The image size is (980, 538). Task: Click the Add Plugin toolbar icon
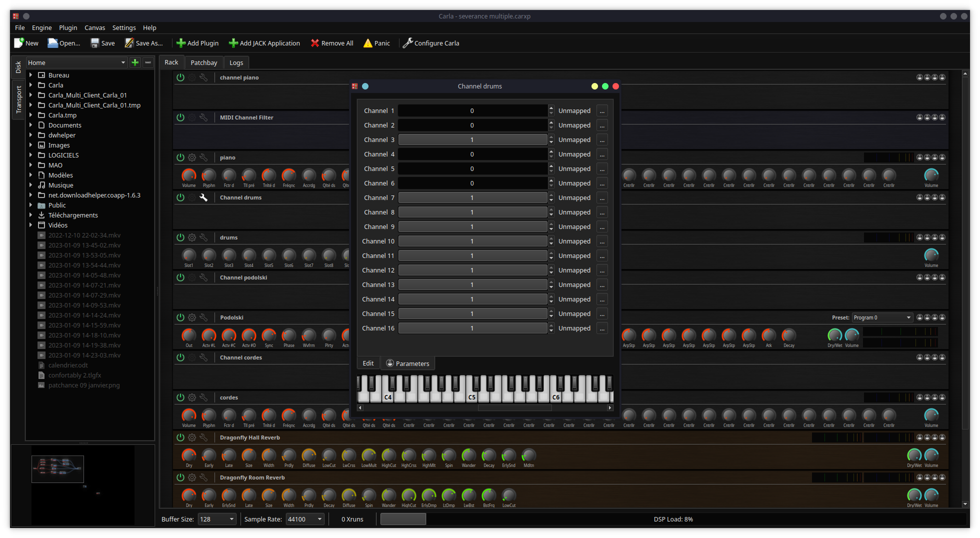(x=181, y=43)
